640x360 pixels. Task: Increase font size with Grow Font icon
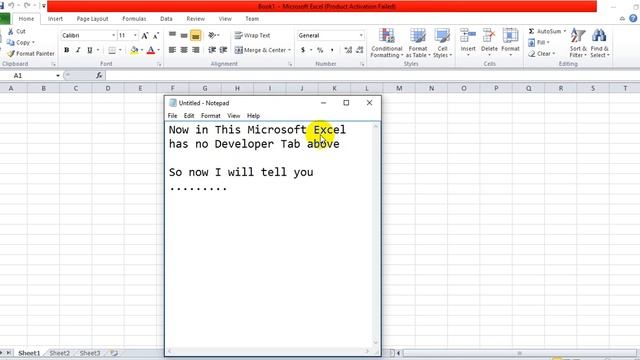[144, 36]
